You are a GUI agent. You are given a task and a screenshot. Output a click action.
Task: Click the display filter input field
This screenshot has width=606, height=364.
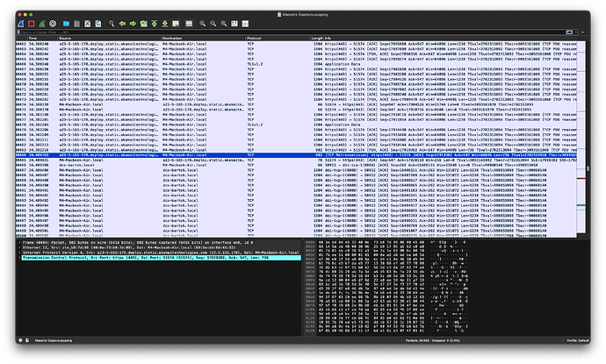tap(293, 32)
